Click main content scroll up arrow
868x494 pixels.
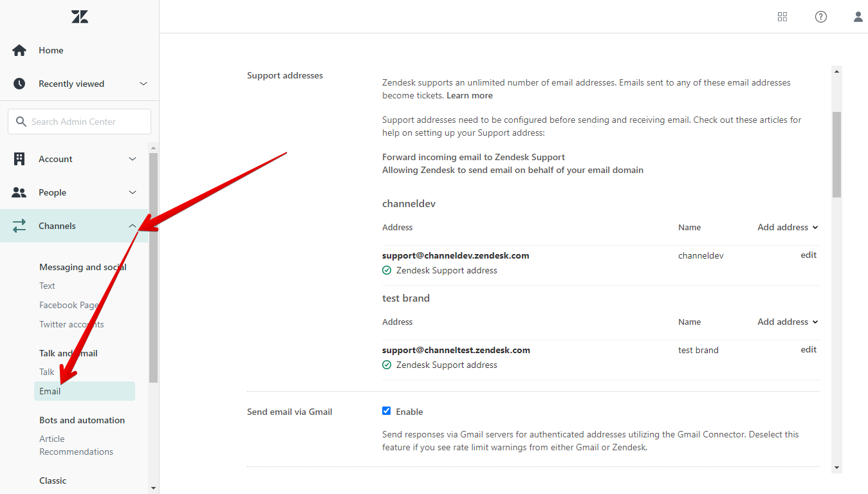tap(836, 71)
